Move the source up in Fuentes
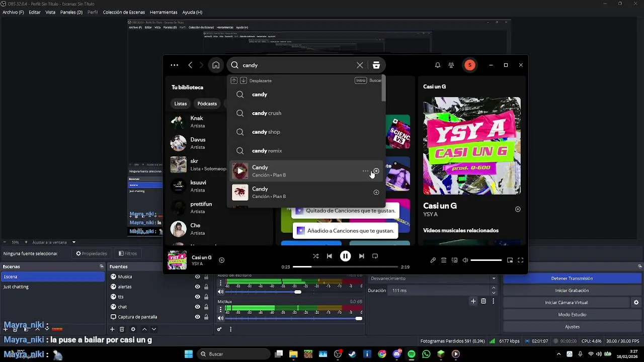 pos(144,329)
